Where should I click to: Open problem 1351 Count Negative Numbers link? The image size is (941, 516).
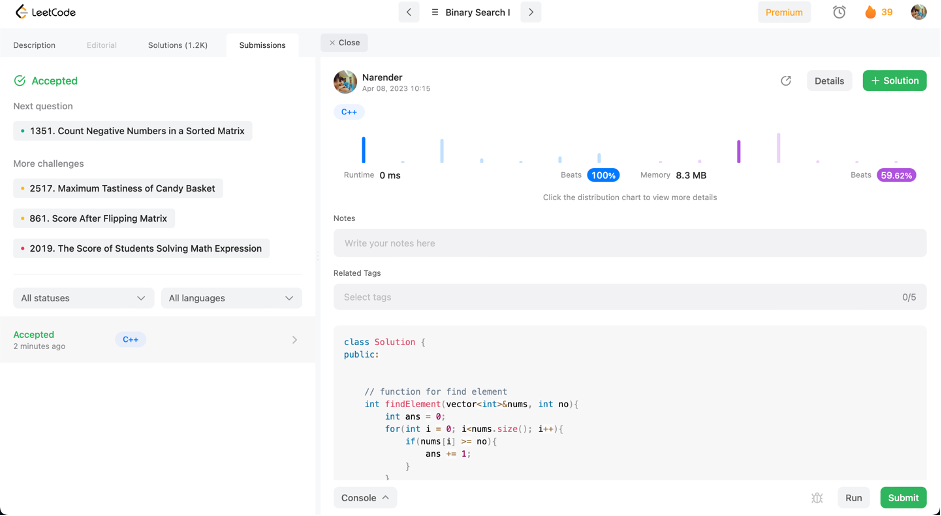(137, 131)
